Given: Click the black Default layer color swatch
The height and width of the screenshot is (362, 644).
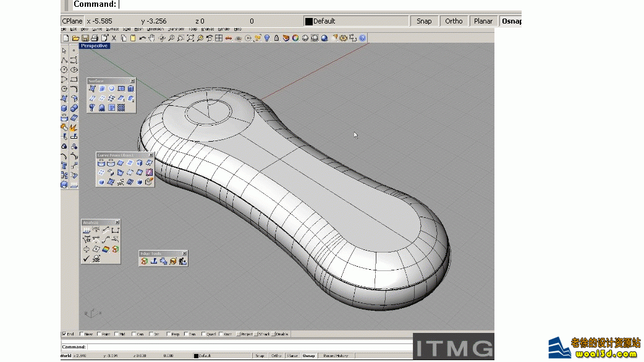Looking at the screenshot, I should (x=309, y=21).
